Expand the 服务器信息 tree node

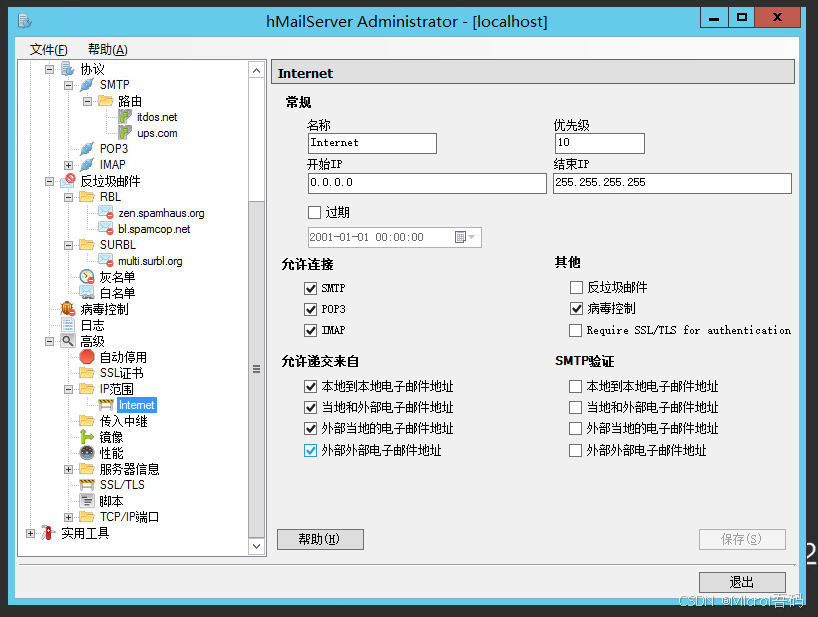[68, 469]
